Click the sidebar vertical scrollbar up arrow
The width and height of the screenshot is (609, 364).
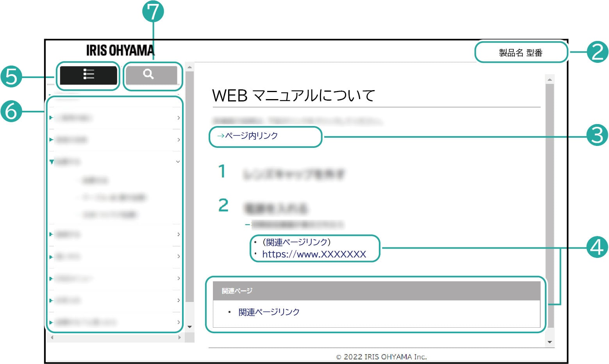coord(189,67)
